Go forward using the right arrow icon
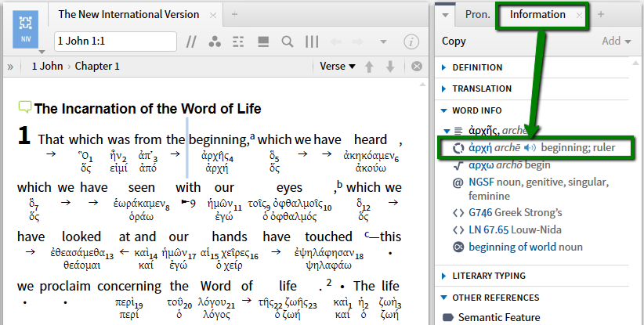The width and height of the screenshot is (644, 325). pos(358,42)
